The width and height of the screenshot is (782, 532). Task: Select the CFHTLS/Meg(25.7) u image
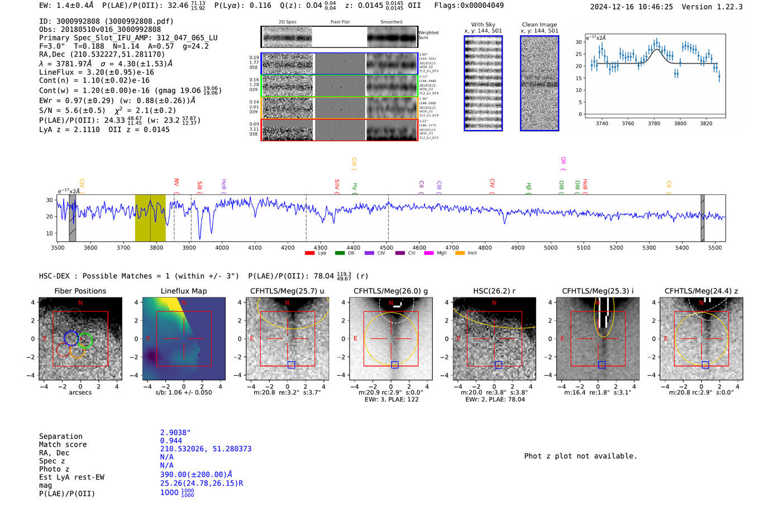coord(287,339)
